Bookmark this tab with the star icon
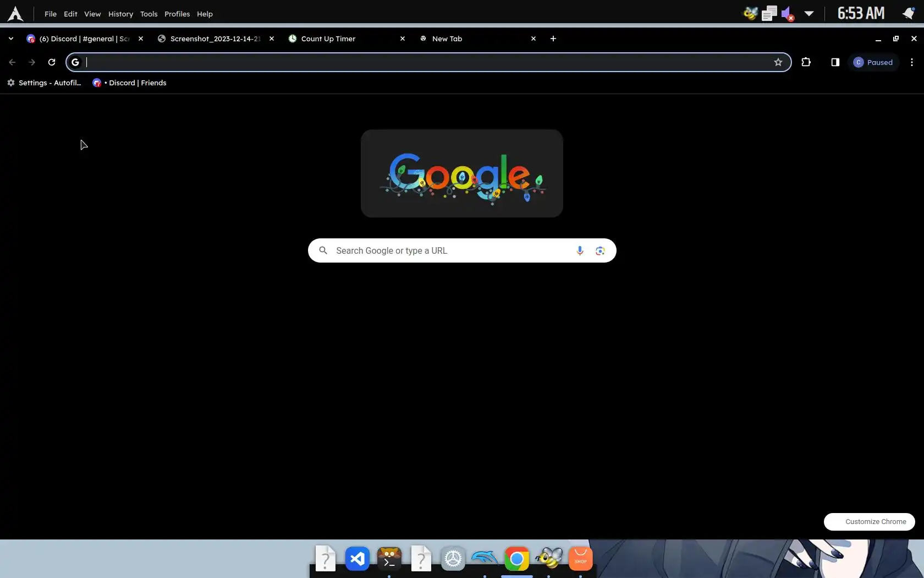924x578 pixels. [778, 62]
